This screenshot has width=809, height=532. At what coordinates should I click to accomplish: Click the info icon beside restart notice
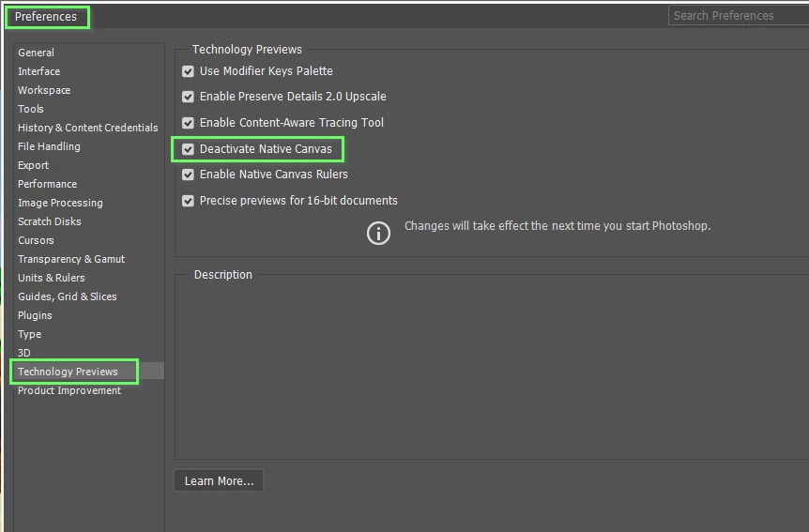pyautogui.click(x=378, y=234)
